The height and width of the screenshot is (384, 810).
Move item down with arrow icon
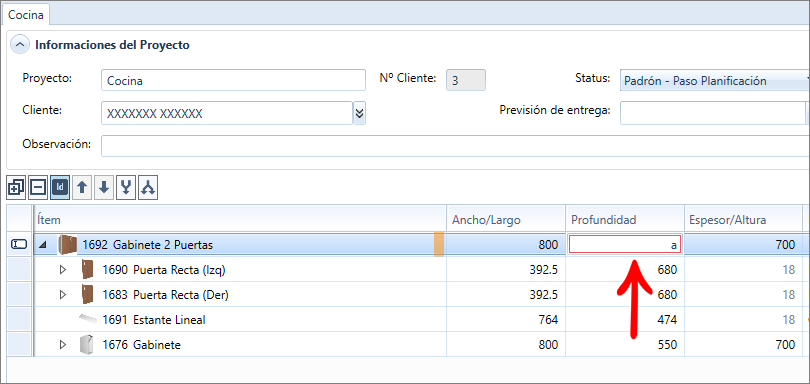(104, 187)
